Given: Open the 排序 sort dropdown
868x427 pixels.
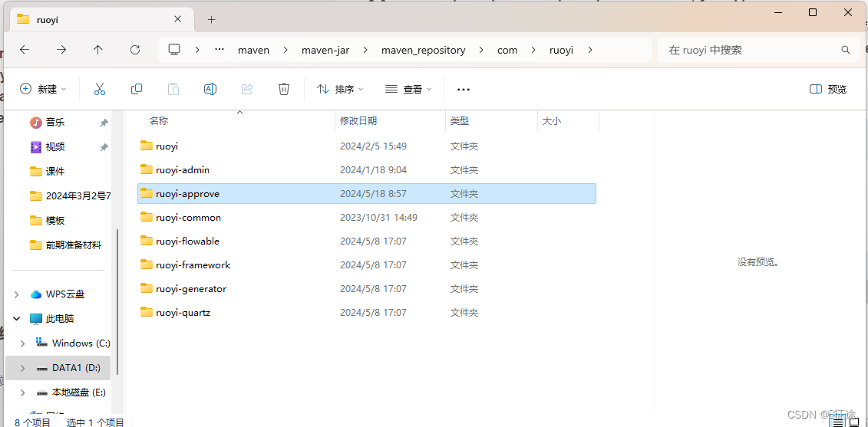Looking at the screenshot, I should 340,89.
